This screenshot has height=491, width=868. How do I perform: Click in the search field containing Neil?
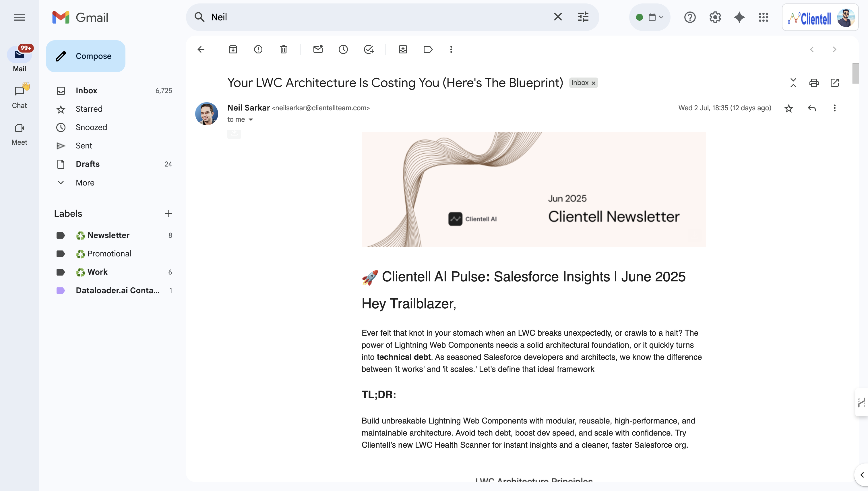(x=377, y=17)
